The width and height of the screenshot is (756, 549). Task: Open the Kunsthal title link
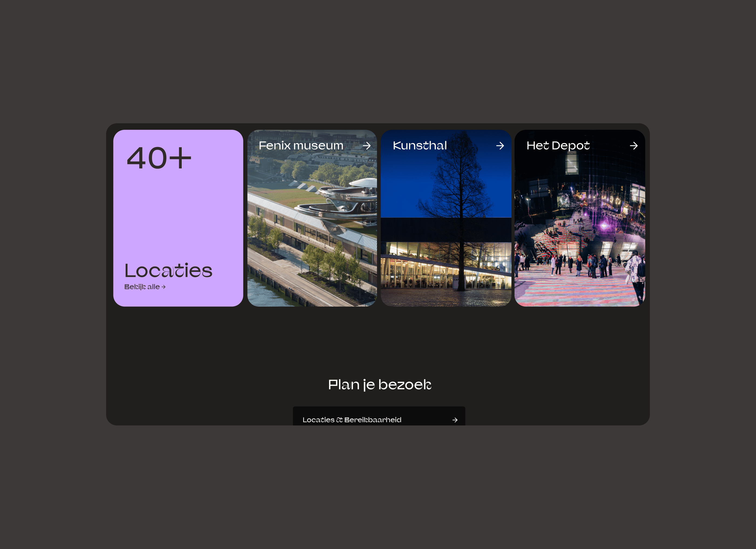[x=420, y=146]
